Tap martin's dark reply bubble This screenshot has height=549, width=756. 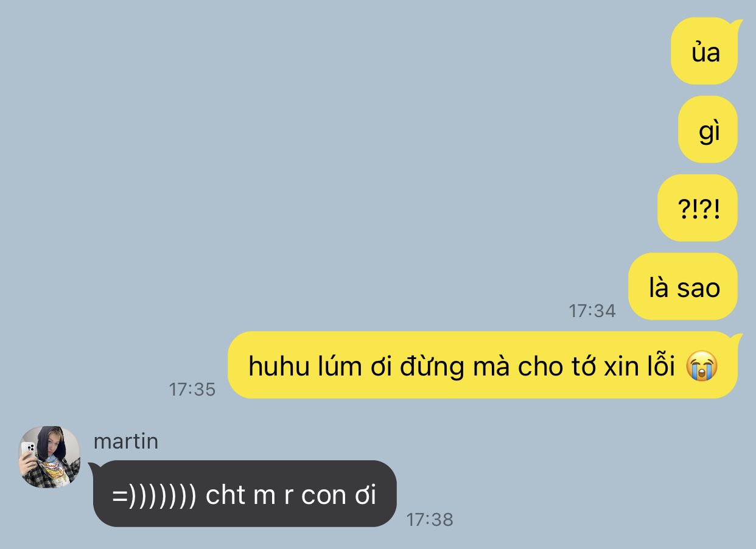(x=244, y=494)
